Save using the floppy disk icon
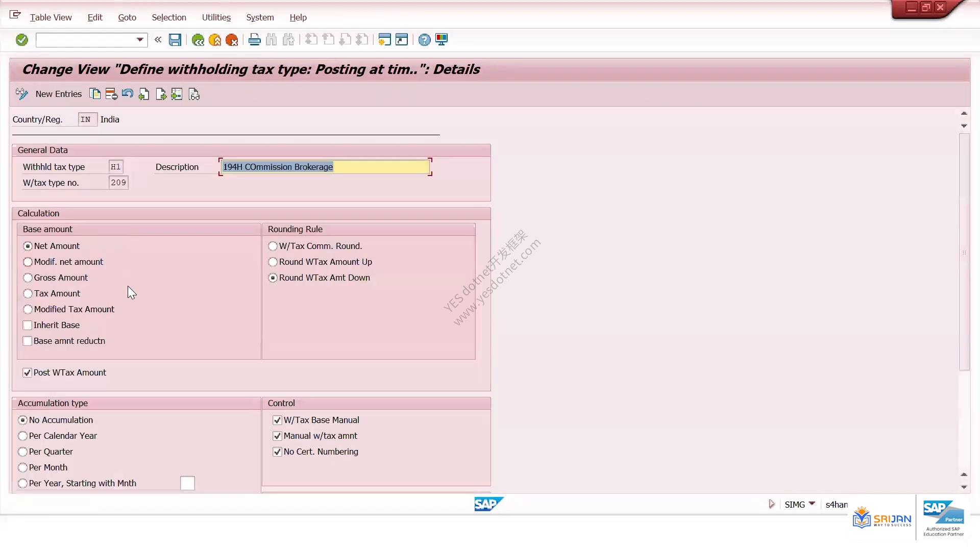This screenshot has height=551, width=980. click(x=175, y=40)
